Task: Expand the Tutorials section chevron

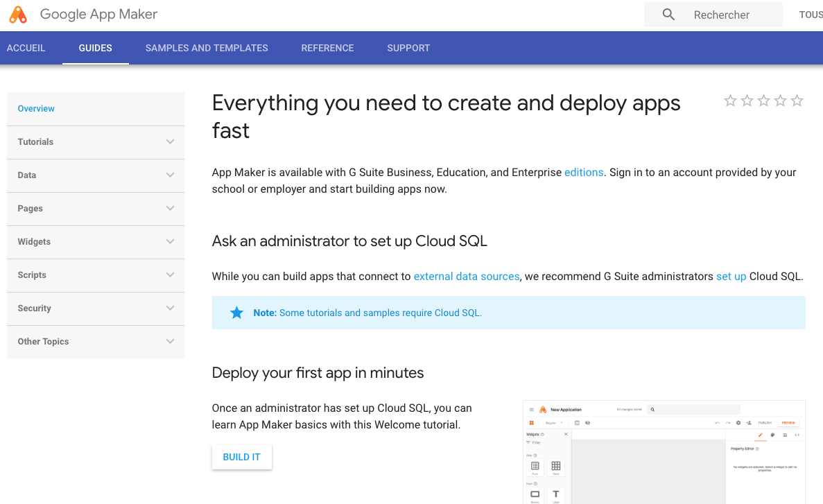Action: pos(170,141)
